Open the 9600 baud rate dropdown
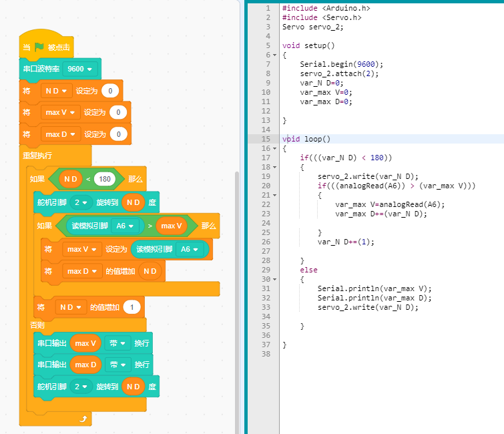 click(80, 69)
